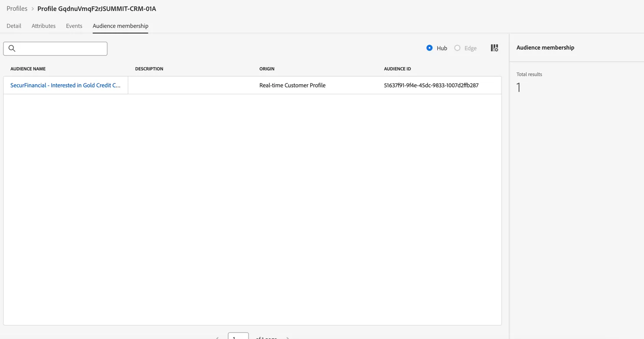Select the Edge radio button
Viewport: 644px width, 339px height.
(x=457, y=48)
